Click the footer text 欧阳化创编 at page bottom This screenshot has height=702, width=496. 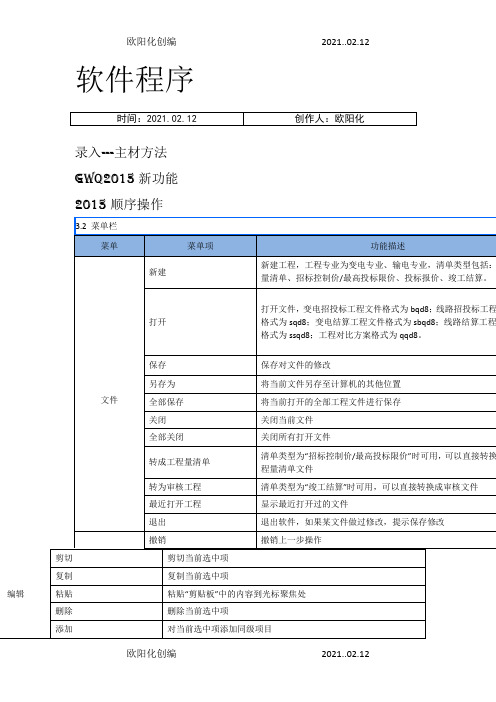[x=151, y=654]
